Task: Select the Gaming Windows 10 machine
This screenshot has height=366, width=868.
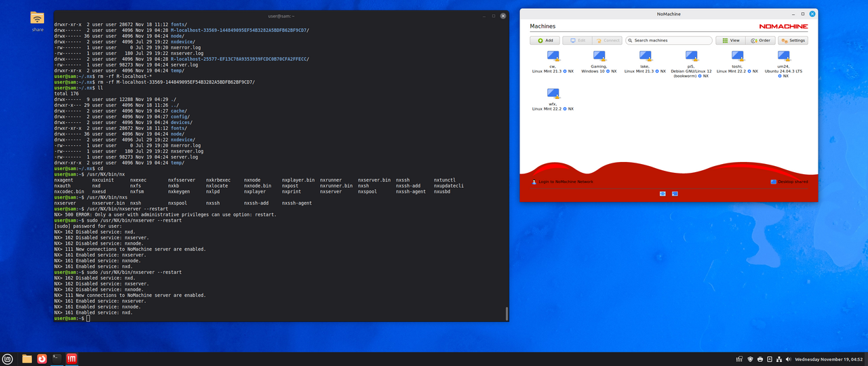Action: tap(599, 56)
